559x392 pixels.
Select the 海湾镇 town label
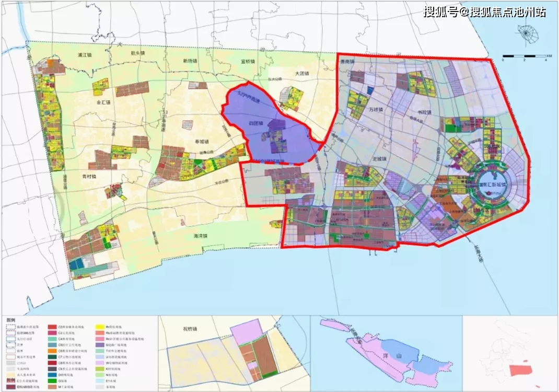click(201, 236)
